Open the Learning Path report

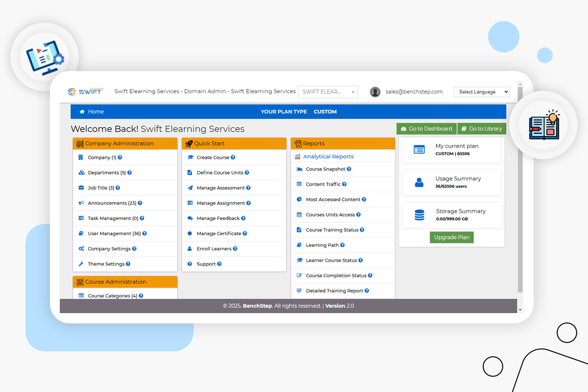pos(322,245)
